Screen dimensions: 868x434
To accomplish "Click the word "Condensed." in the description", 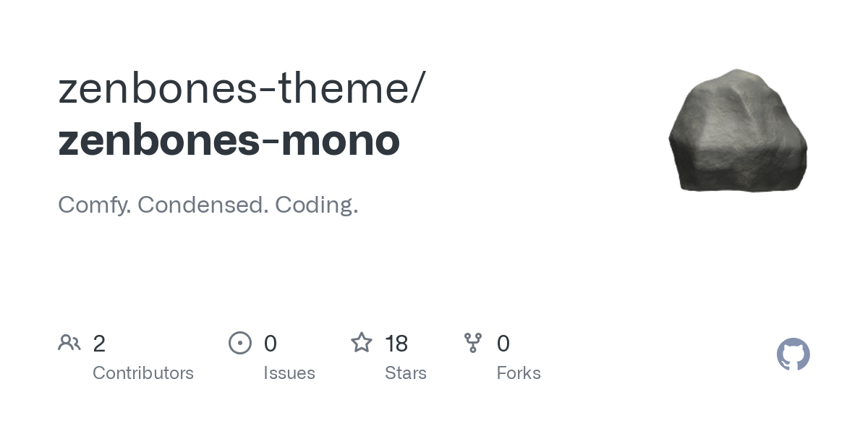I will [199, 205].
